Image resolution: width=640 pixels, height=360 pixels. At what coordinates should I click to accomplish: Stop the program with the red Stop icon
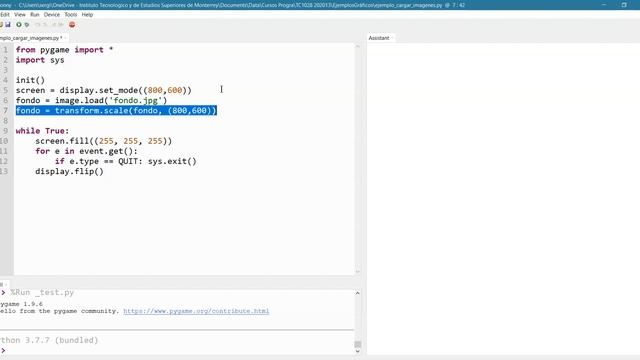(x=72, y=24)
